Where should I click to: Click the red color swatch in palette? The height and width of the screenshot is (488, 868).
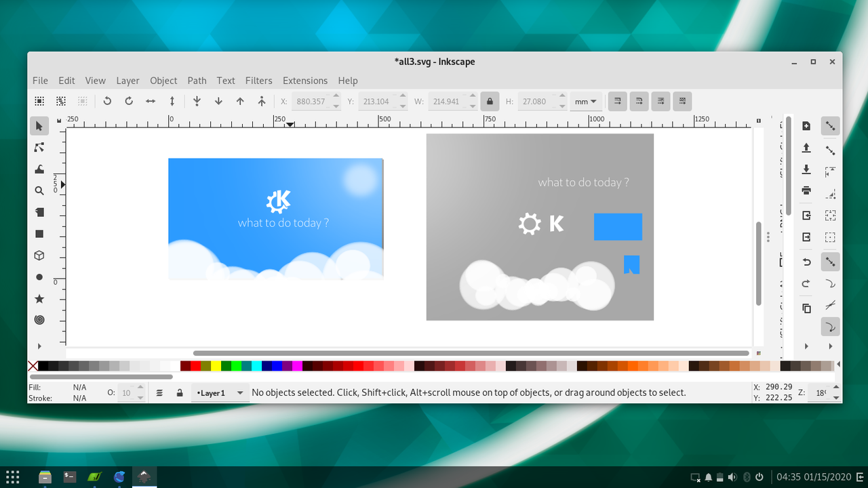[195, 366]
